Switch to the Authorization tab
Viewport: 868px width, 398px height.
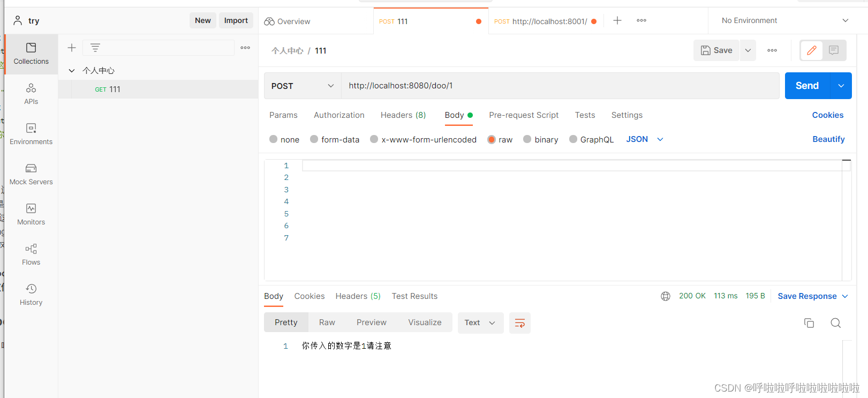tap(339, 115)
